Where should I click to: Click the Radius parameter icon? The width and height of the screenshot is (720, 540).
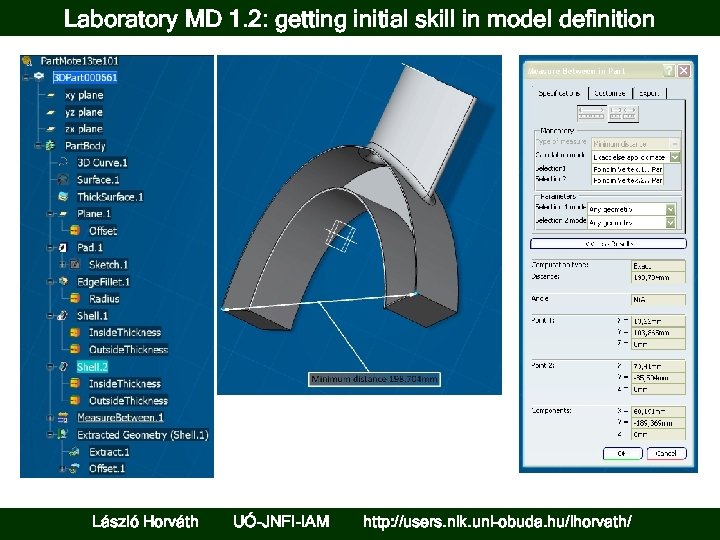click(75, 298)
